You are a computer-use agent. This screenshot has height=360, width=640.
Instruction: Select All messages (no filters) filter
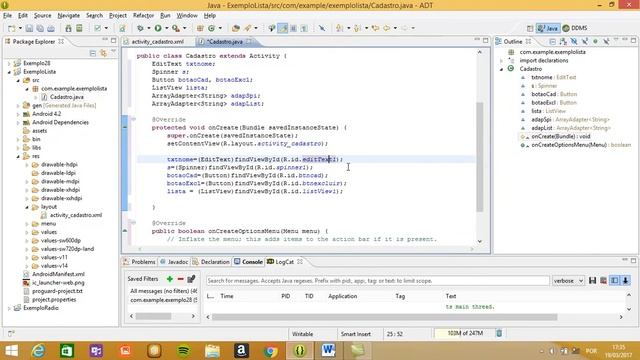point(163,291)
